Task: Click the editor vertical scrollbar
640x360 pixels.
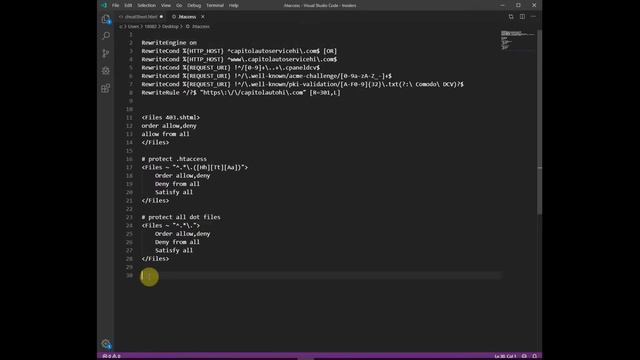Action: pyautogui.click(x=540, y=122)
